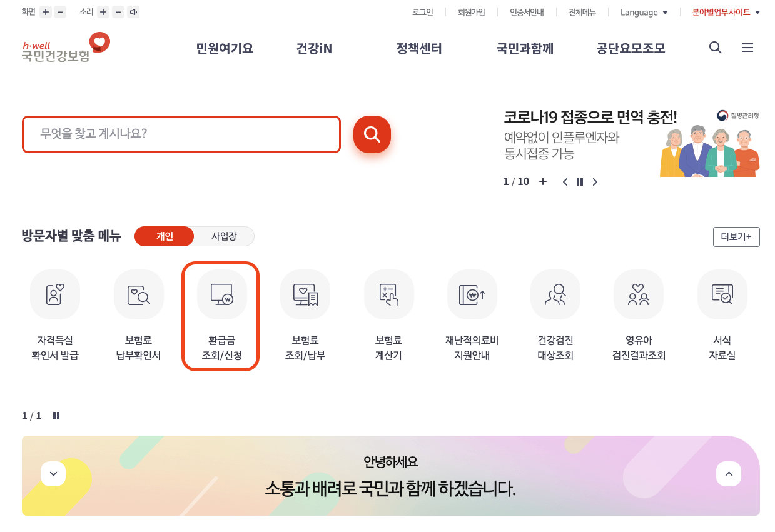Collapse greeting banner with down chevron

click(53, 474)
